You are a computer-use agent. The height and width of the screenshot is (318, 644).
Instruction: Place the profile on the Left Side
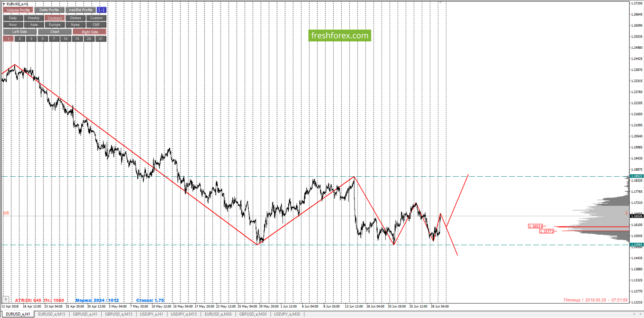pos(20,32)
